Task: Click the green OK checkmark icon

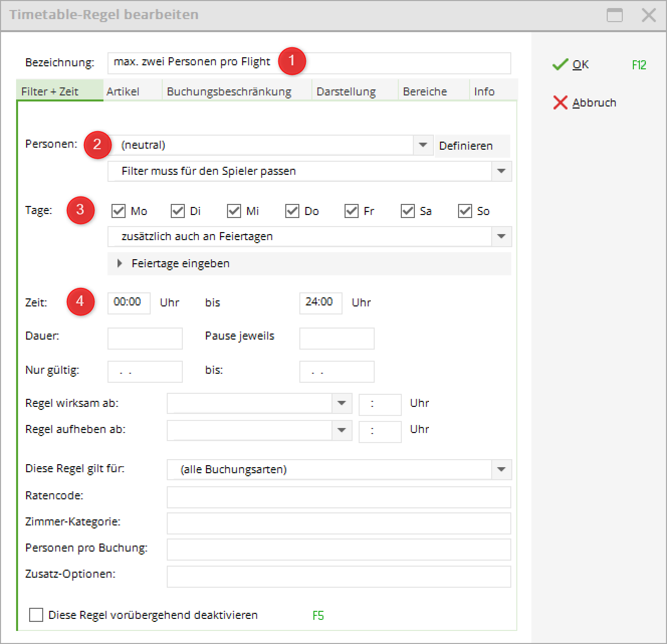Action: tap(560, 65)
